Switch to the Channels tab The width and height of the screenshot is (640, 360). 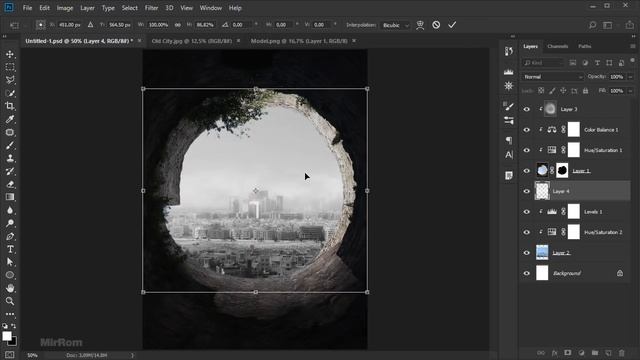pos(558,47)
